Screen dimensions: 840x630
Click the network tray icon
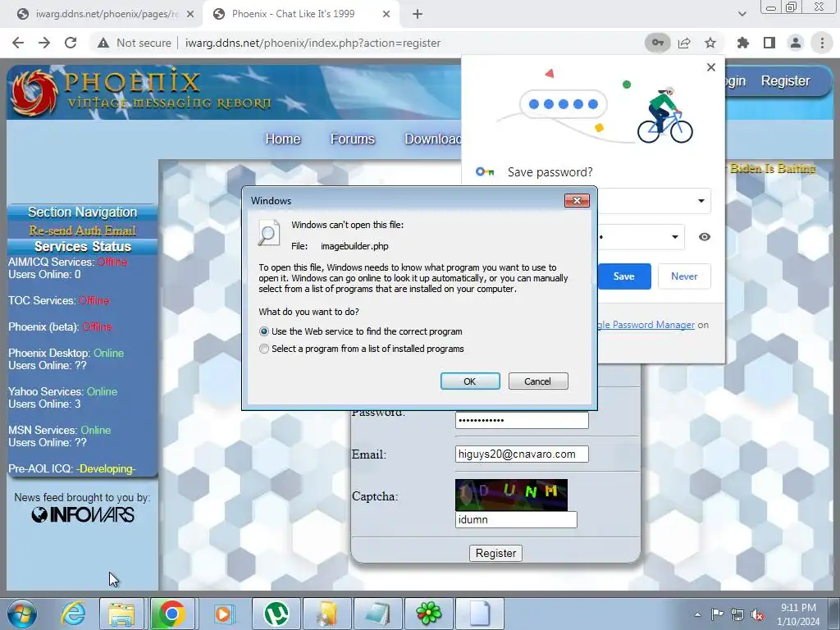pyautogui.click(x=737, y=614)
